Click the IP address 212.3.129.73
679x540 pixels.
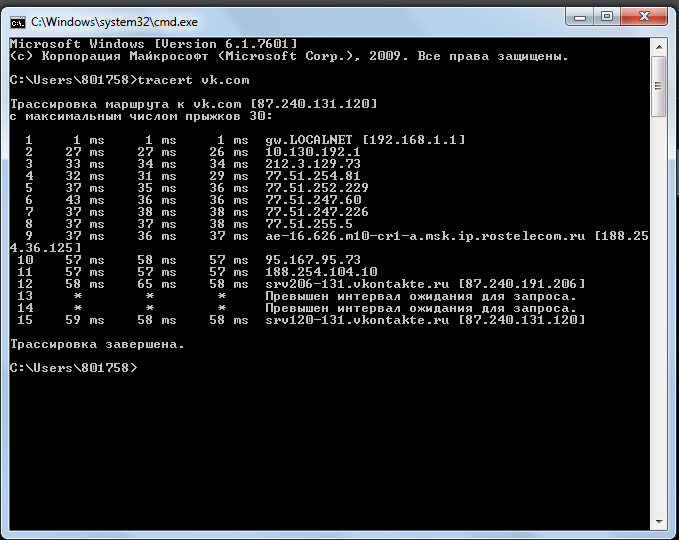click(x=313, y=164)
